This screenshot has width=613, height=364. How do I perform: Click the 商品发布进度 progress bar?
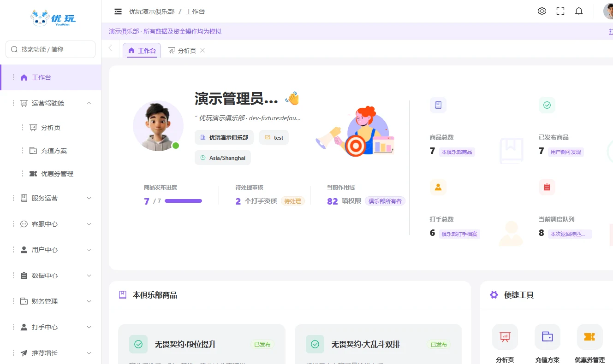[183, 201]
